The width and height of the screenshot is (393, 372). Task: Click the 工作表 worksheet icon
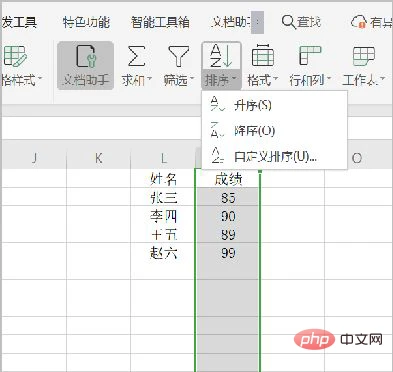tap(364, 56)
